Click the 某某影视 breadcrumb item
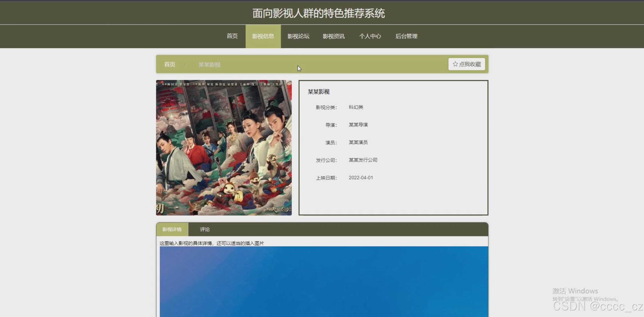This screenshot has height=317, width=644. (x=209, y=65)
